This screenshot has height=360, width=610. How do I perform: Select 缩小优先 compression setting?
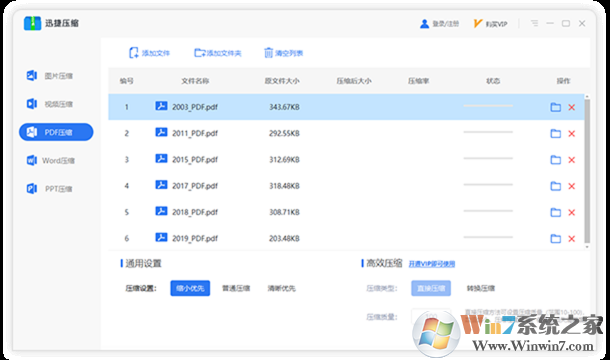[190, 288]
